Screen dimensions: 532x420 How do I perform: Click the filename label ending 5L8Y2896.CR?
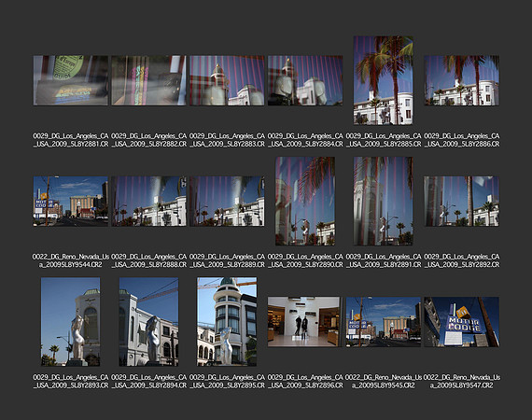(305, 382)
